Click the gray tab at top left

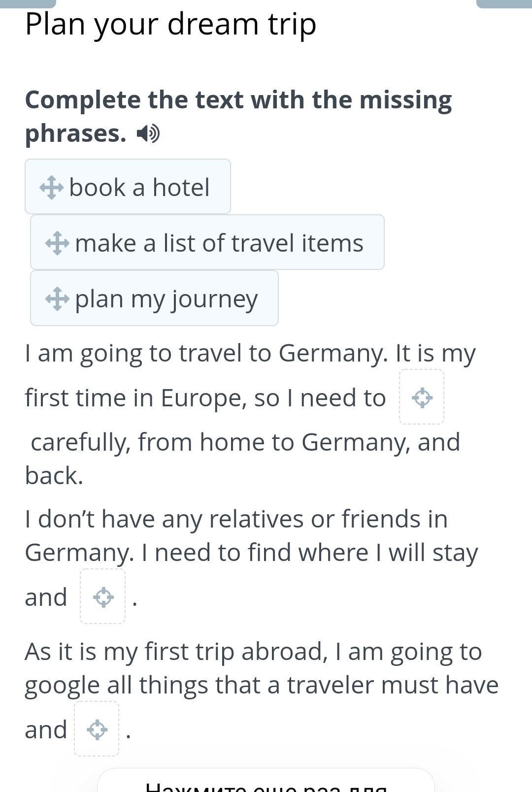click(x=28, y=3)
